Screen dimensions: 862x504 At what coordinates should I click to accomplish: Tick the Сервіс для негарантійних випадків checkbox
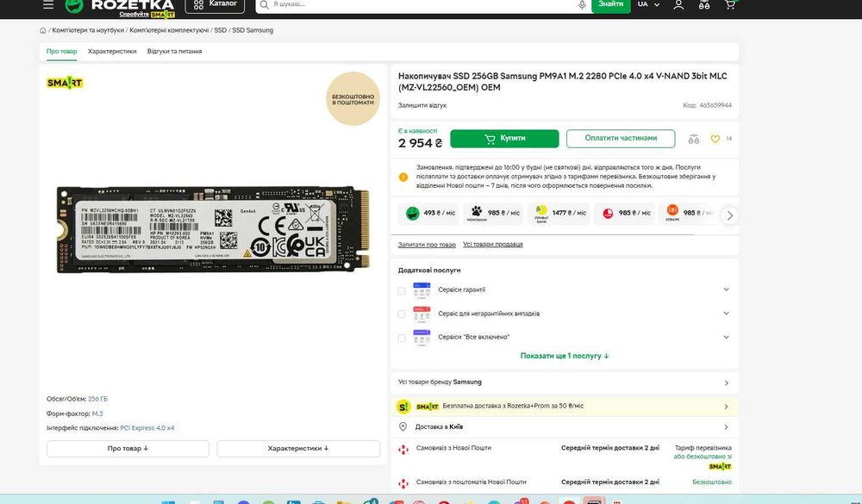[402, 314]
